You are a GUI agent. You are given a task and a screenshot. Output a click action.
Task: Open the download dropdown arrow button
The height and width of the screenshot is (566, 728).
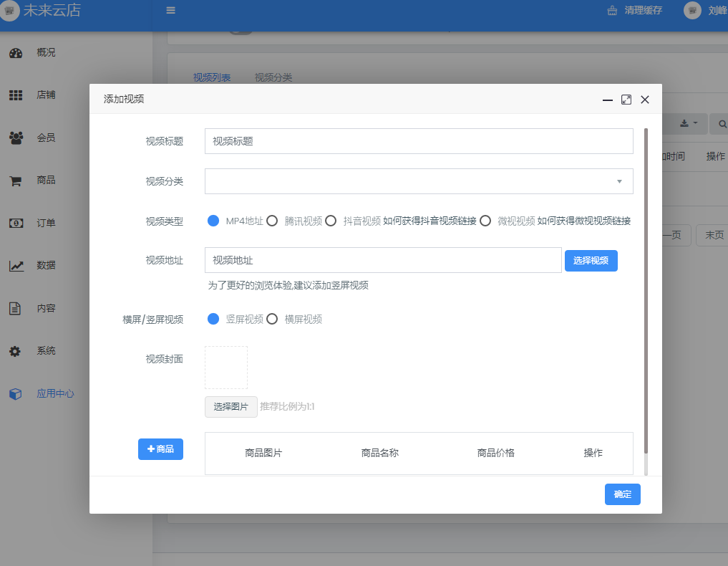[x=688, y=123]
